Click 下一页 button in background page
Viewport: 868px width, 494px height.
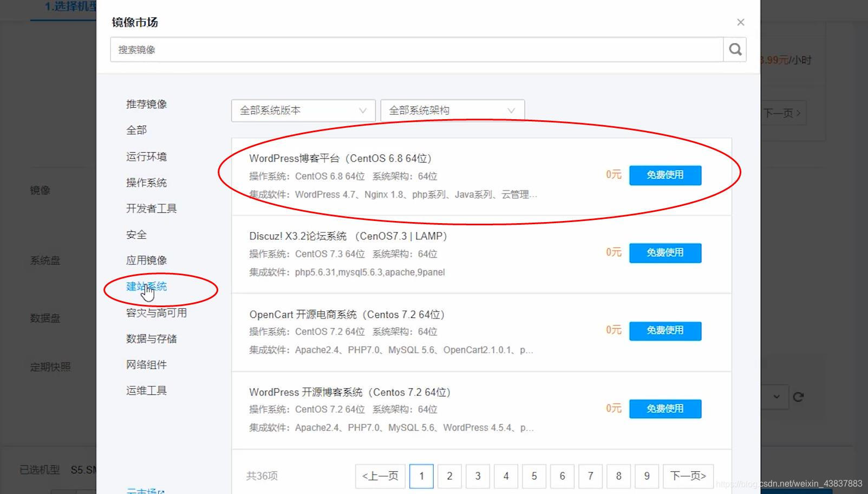coord(783,113)
